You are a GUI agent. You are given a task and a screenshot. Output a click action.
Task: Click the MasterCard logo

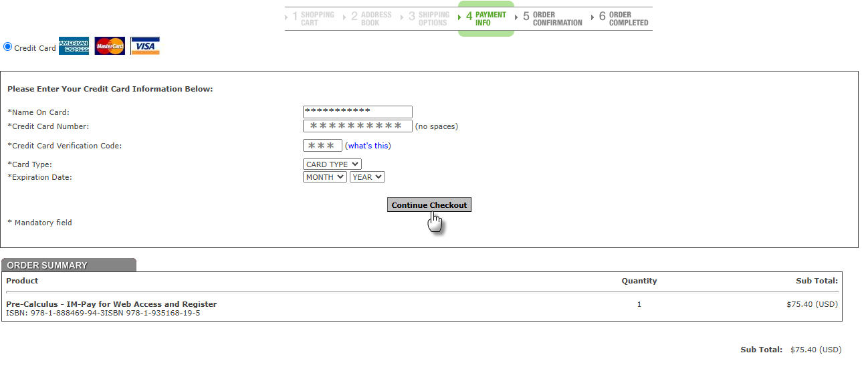[x=110, y=46]
